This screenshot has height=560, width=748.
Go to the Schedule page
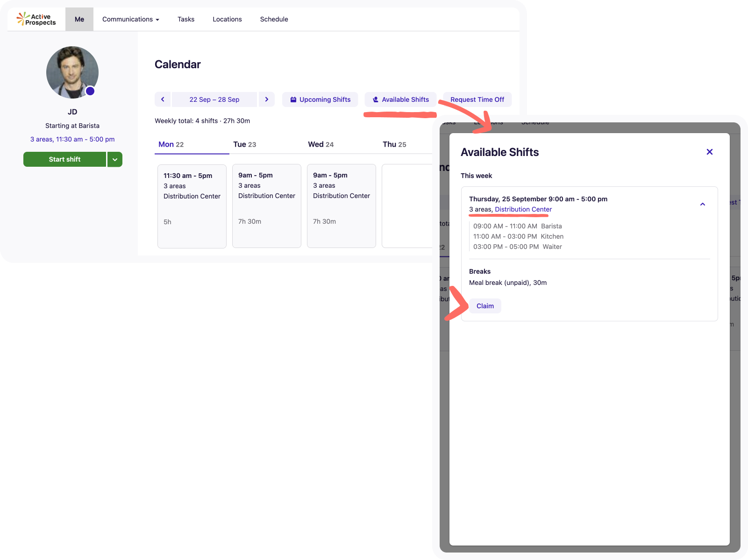[x=274, y=19]
